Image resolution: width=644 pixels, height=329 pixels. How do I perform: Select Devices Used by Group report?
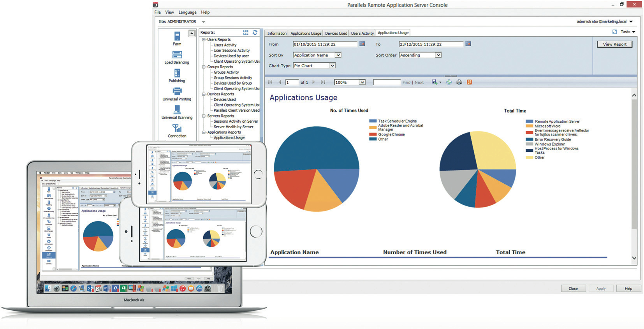click(233, 83)
